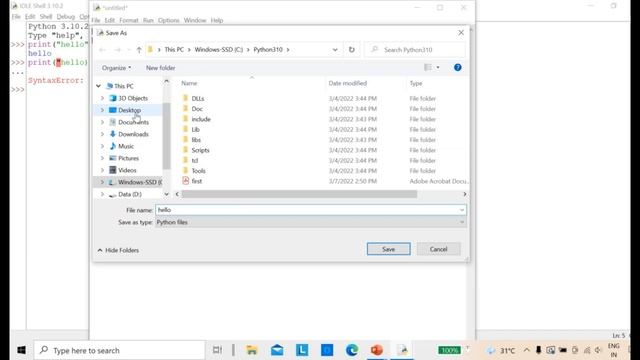The image size is (640, 360).
Task: Click the Back navigation arrow
Action: click(102, 50)
